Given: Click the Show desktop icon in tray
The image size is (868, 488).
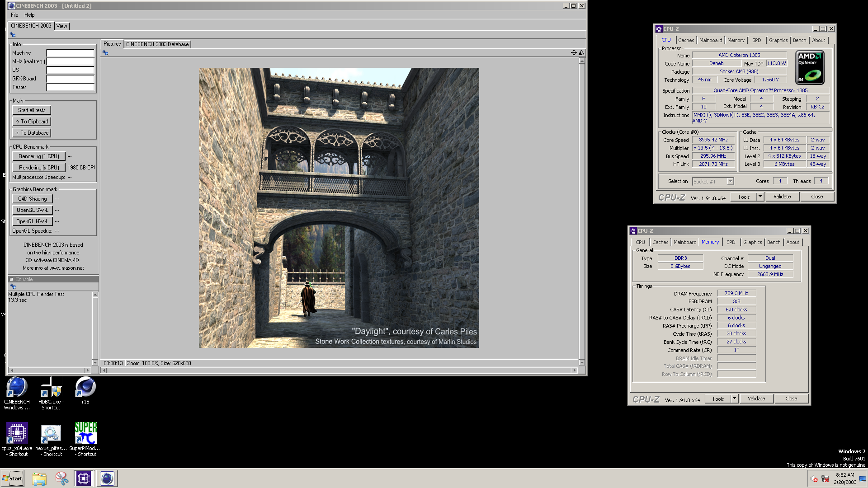Looking at the screenshot, I should 863,479.
